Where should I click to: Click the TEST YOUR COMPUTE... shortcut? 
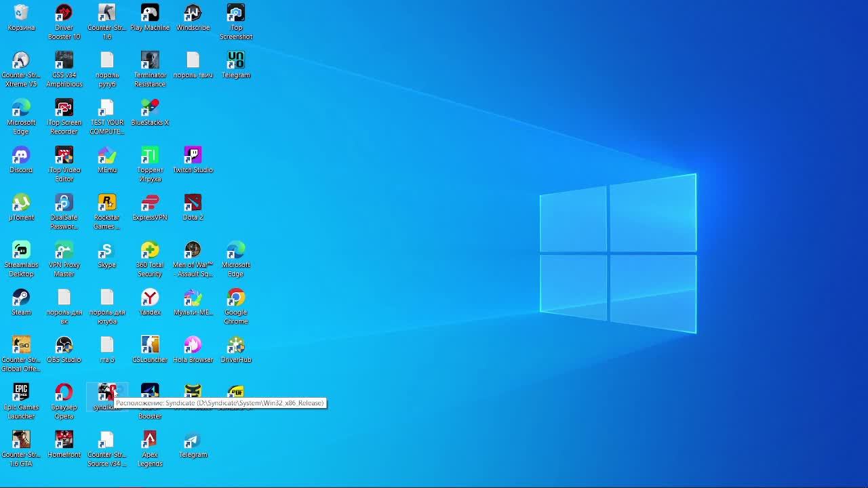point(106,117)
